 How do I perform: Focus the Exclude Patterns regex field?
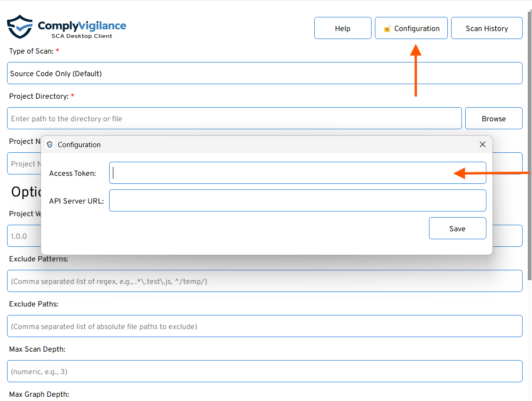coord(264,281)
